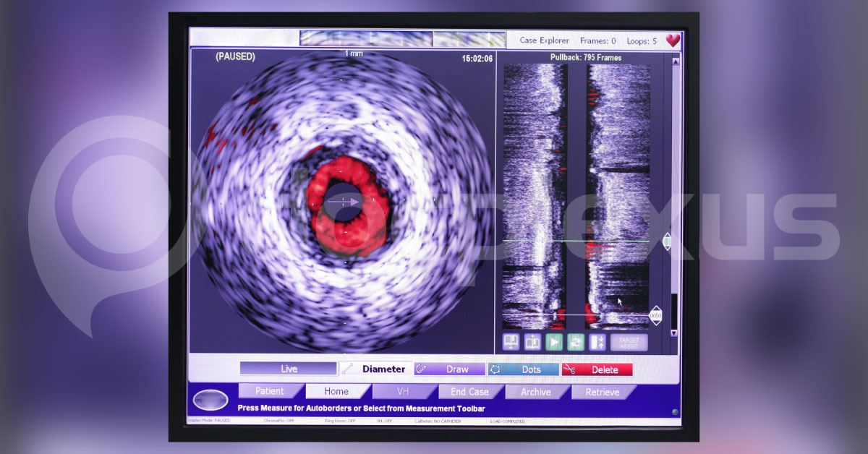Open the Case Explorer
868x454 pixels.
(544, 40)
